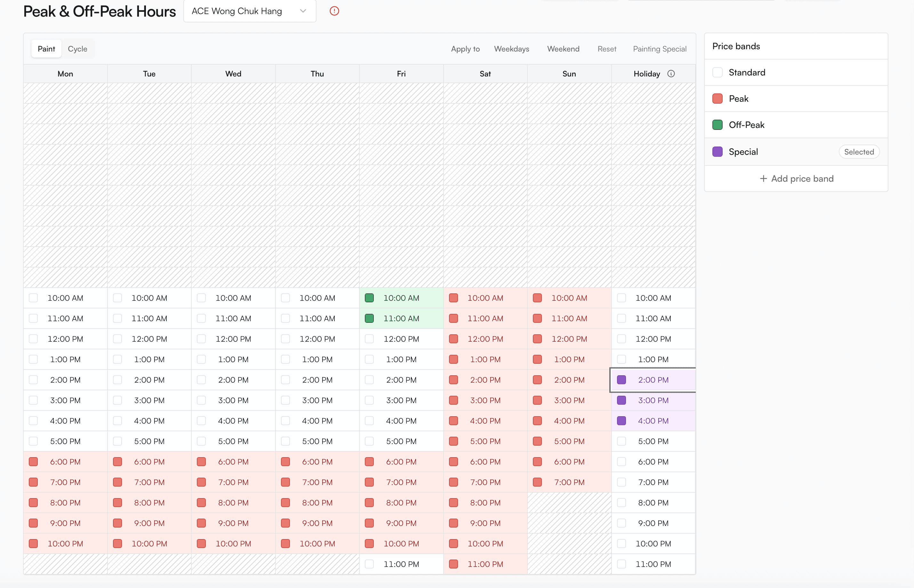This screenshot has width=914, height=588.
Task: Apply schedule to Weekdays
Action: pos(511,49)
